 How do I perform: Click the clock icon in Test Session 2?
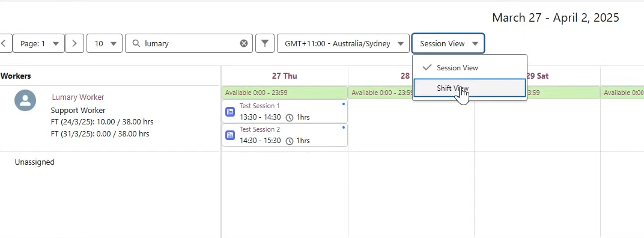pos(290,141)
